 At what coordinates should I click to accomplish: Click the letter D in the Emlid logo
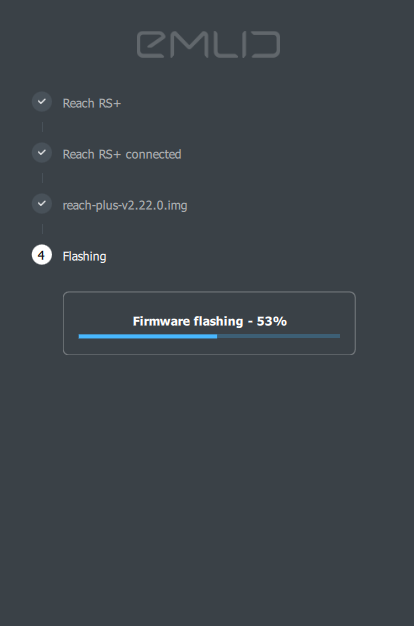click(266, 44)
